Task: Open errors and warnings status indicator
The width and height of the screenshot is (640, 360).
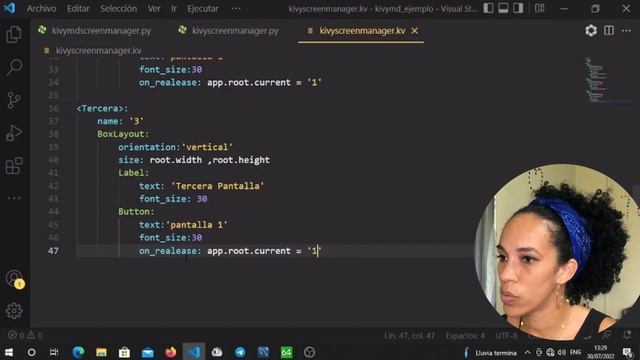Action: (26, 335)
